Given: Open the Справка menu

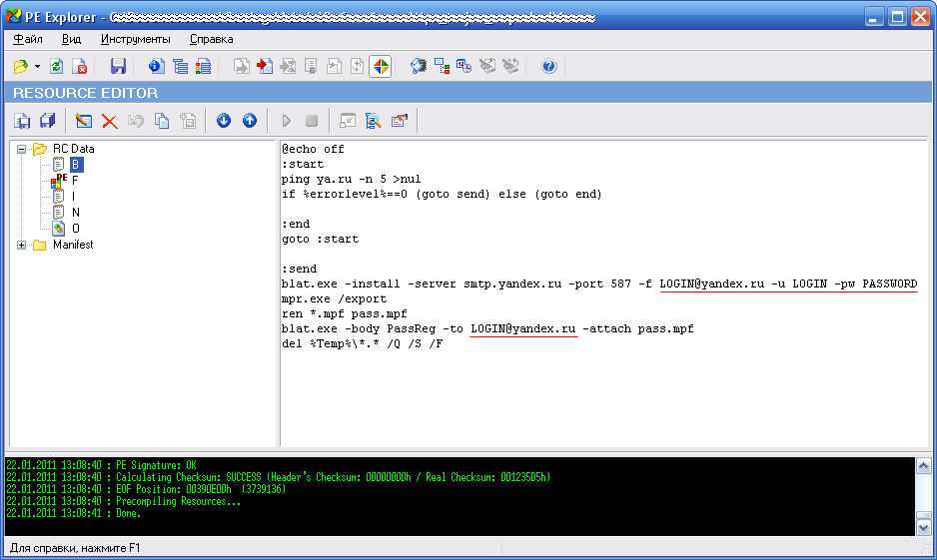Looking at the screenshot, I should [211, 39].
